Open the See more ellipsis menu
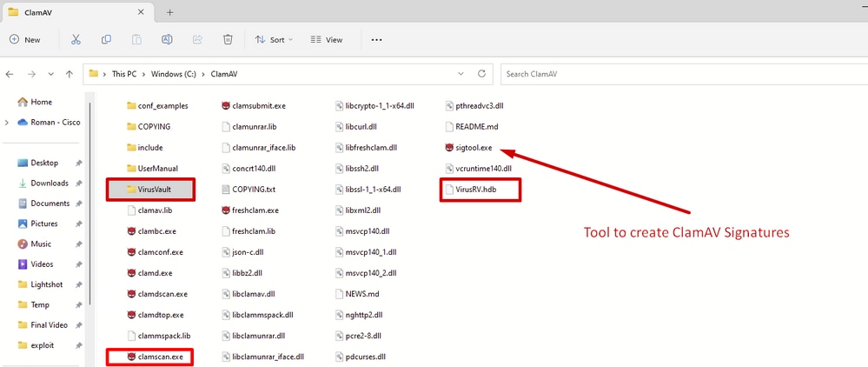Viewport: 868px width, 367px height. [x=376, y=40]
